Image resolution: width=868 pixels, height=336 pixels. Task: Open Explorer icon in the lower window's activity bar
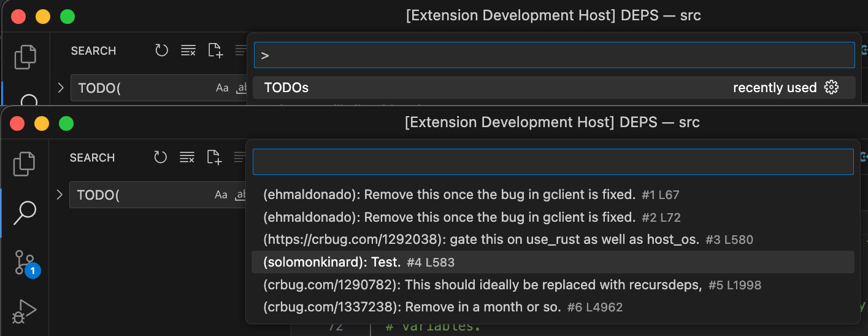(x=25, y=163)
